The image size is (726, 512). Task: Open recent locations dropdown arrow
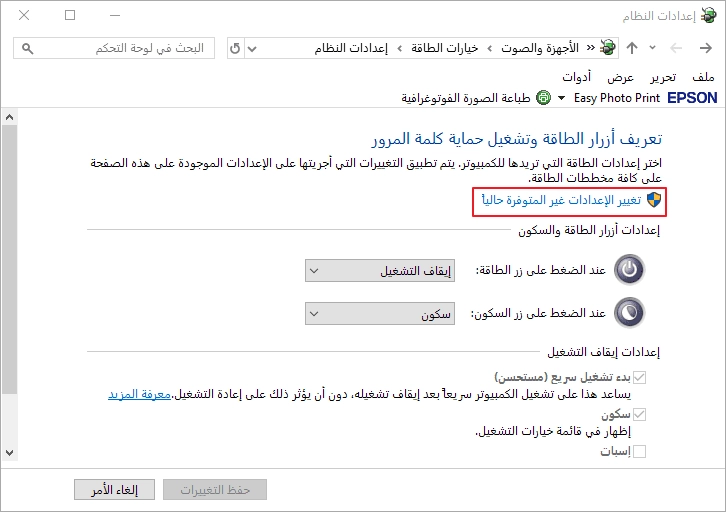[x=652, y=48]
